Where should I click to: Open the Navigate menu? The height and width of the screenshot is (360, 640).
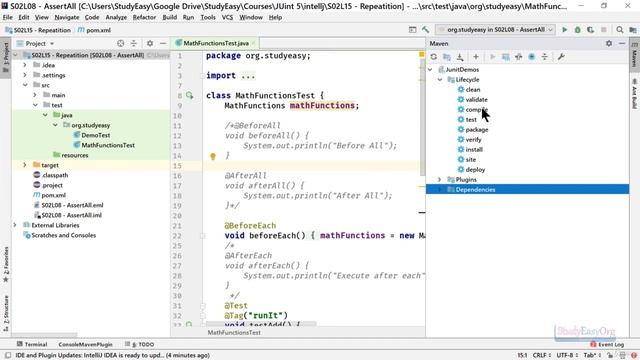tap(67, 17)
